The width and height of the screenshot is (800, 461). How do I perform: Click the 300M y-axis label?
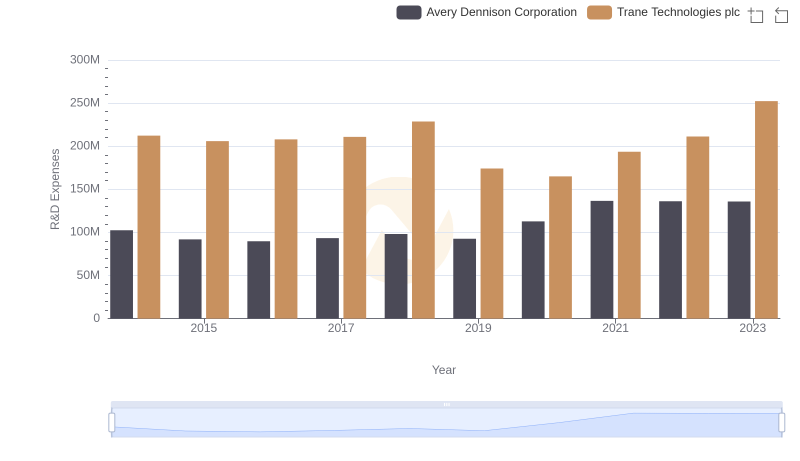[85, 60]
